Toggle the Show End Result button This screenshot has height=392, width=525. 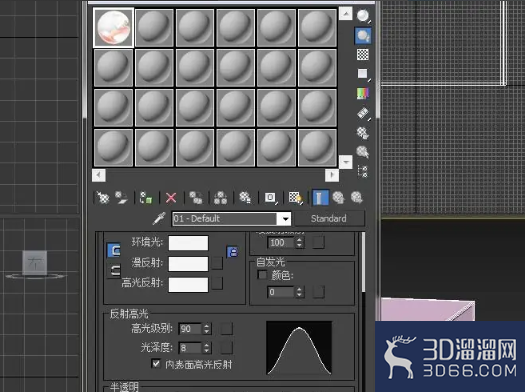(320, 198)
